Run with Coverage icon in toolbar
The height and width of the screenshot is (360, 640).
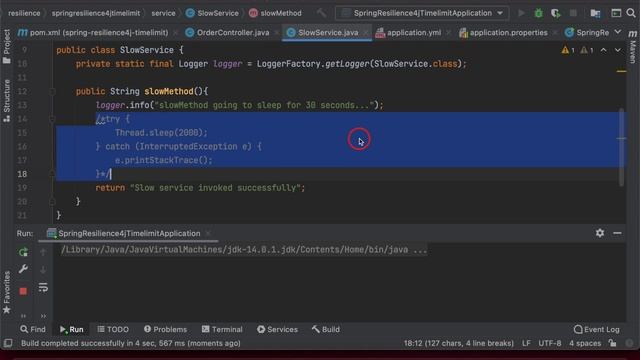[556, 13]
